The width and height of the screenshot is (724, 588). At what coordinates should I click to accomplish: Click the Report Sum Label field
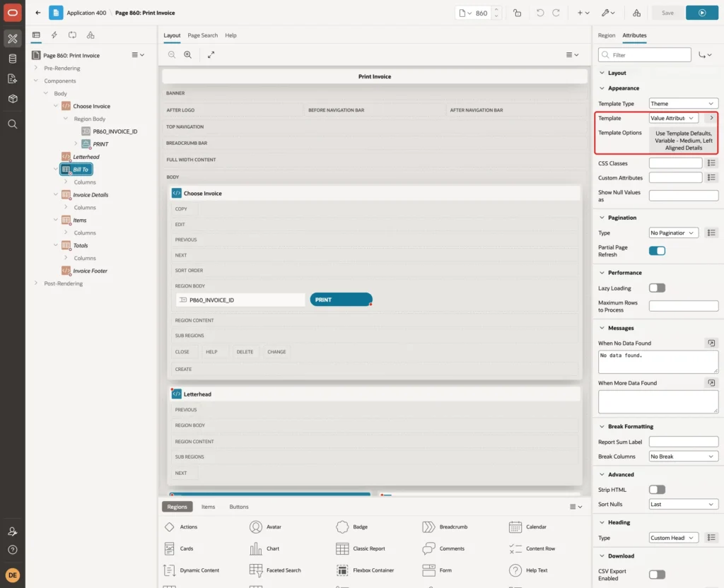(684, 442)
